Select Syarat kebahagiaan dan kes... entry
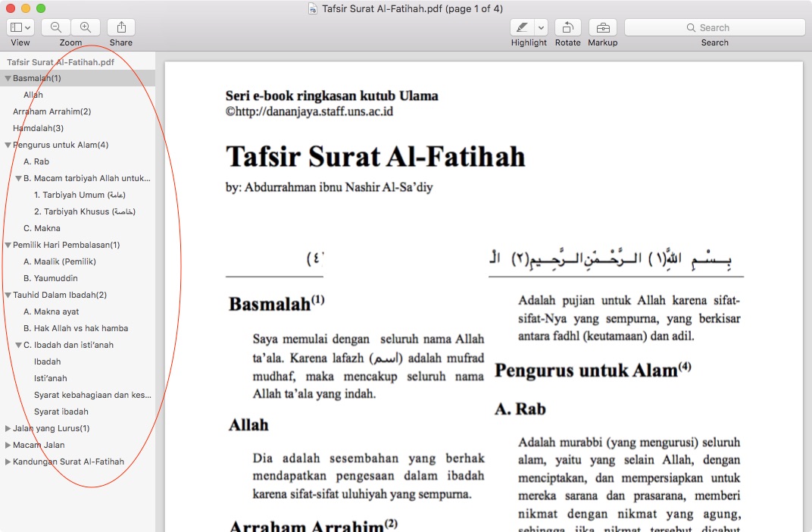Viewport: 812px width, 532px height. click(92, 395)
